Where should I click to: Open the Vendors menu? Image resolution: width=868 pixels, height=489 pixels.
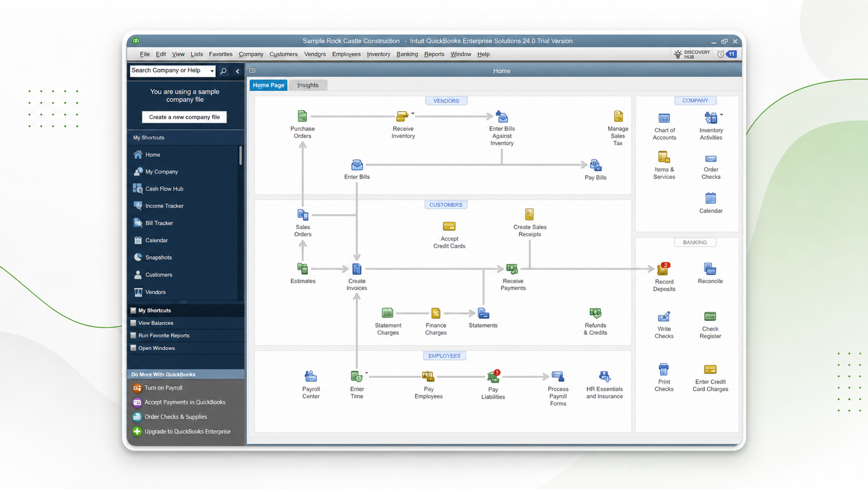click(x=315, y=54)
